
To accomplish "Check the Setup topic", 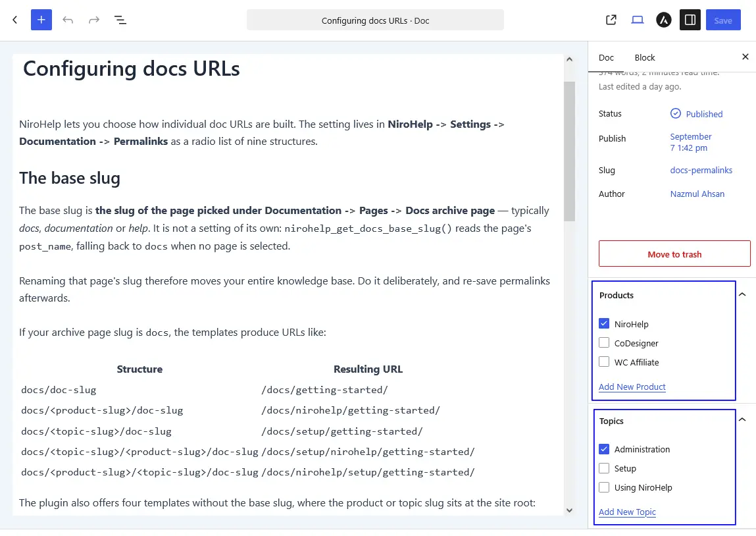I will [604, 468].
